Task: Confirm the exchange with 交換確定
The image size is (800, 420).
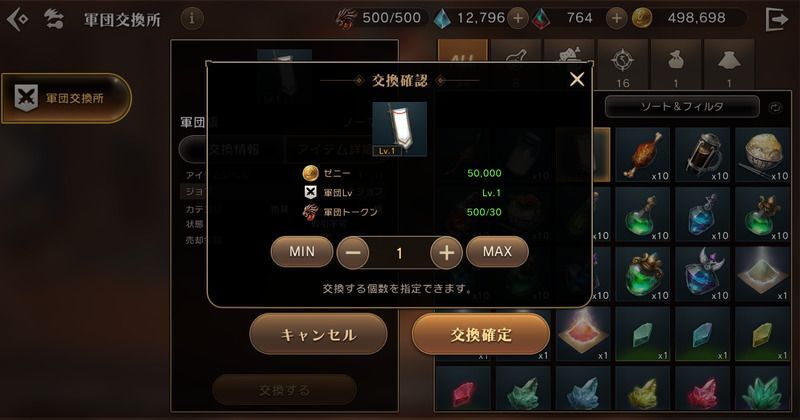Action: pyautogui.click(x=481, y=334)
